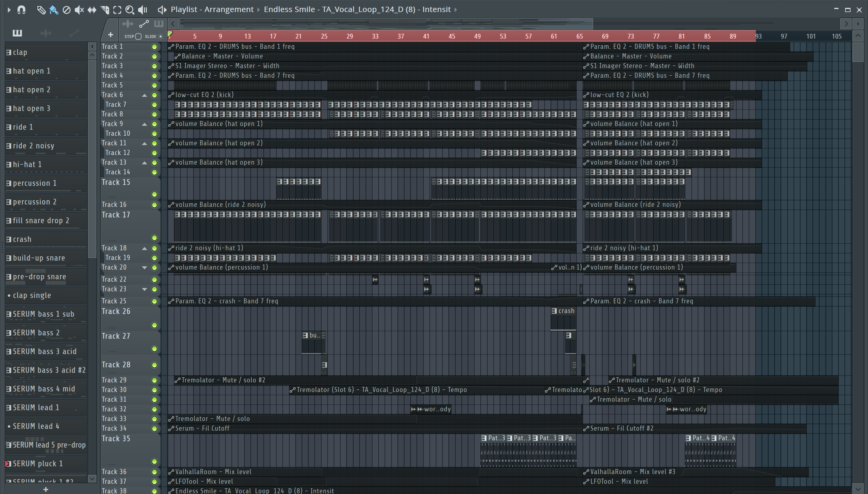Screen dimensions: 868x494
Task: Toggle Track 26 mute light
Action: click(154, 325)
